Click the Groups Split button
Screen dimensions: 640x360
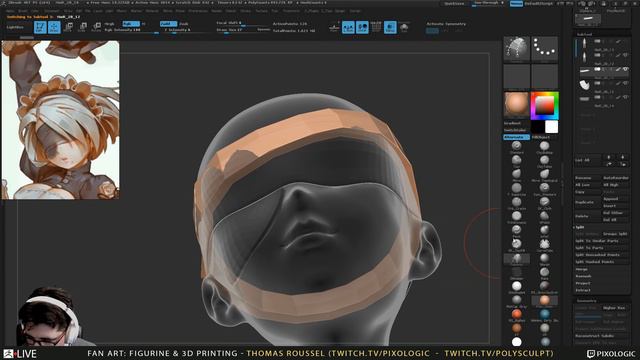[x=616, y=234]
